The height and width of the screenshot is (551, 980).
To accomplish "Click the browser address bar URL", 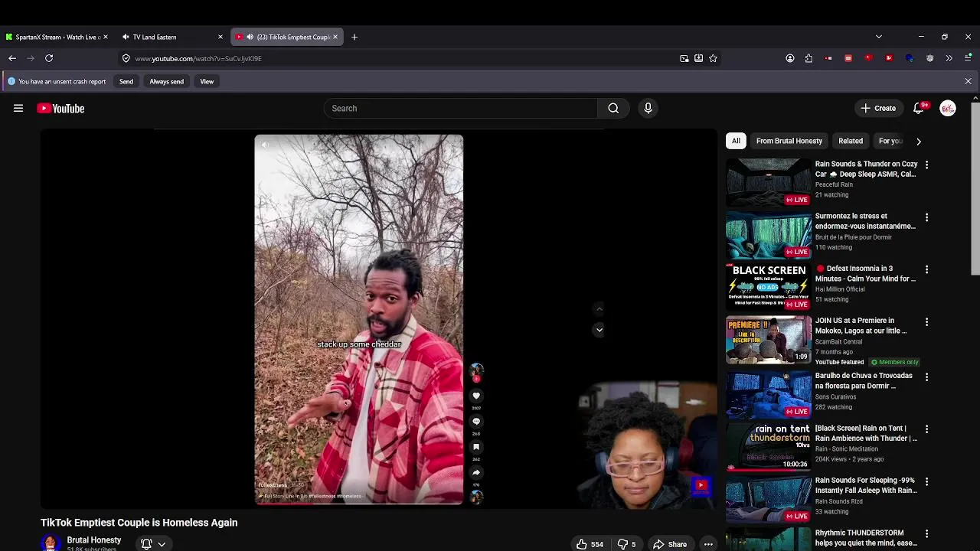I will 198,58.
